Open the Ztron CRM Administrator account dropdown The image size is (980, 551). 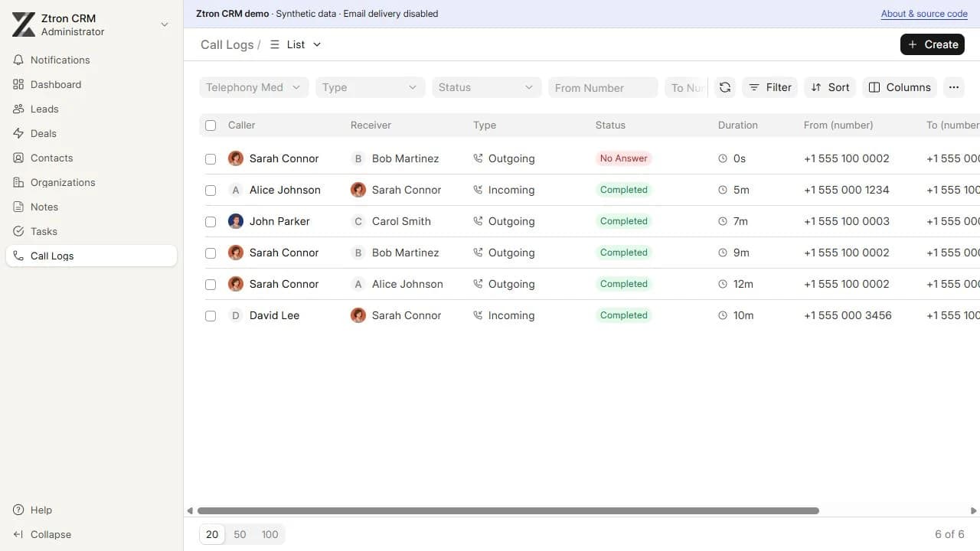click(x=91, y=24)
